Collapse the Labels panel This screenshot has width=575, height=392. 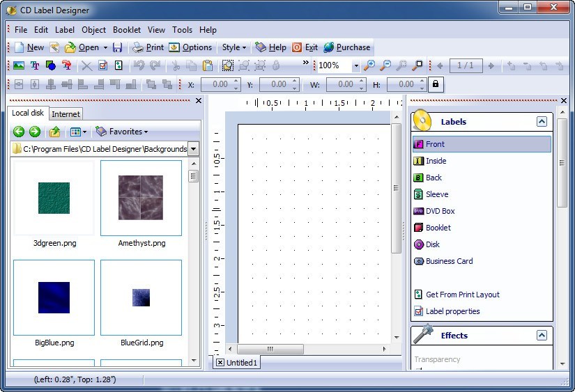point(542,121)
